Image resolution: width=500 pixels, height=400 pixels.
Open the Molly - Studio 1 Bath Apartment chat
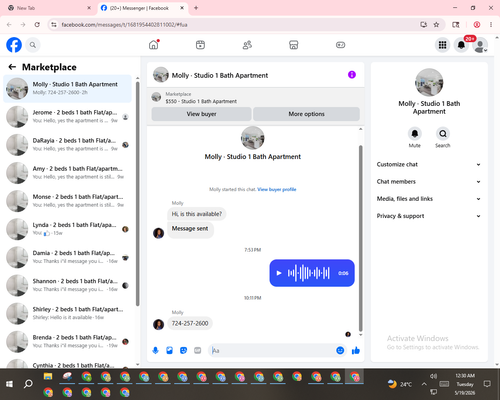(x=67, y=89)
